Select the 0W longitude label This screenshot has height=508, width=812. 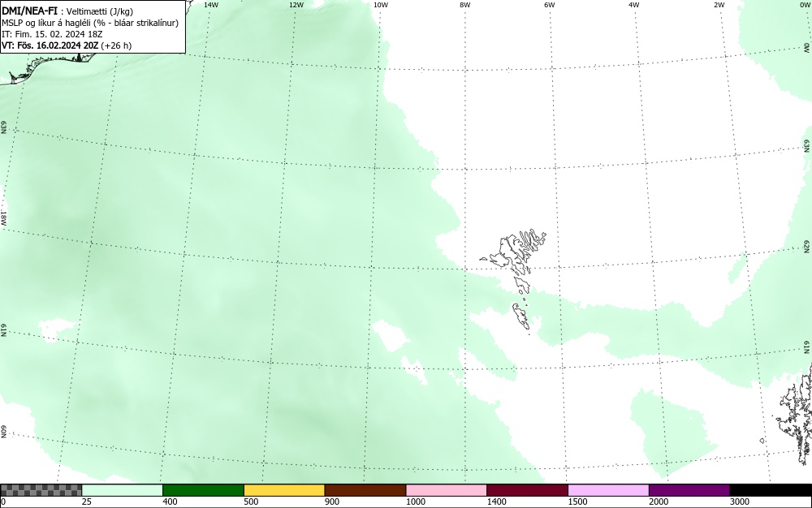point(804,5)
